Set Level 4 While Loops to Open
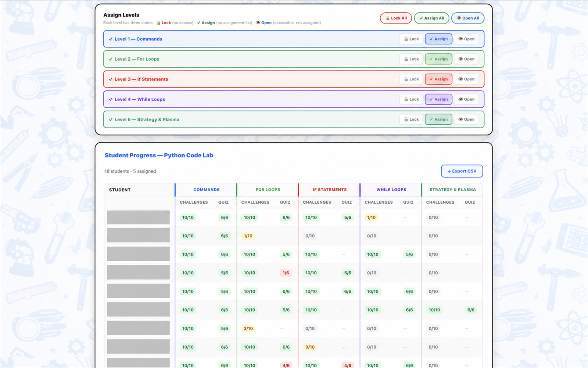 pos(466,99)
